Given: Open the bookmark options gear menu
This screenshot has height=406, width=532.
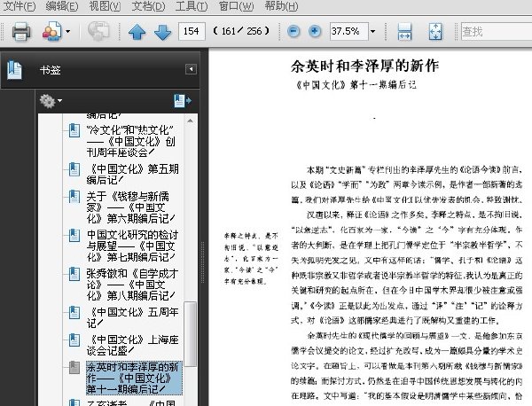Looking at the screenshot, I should click(x=51, y=101).
